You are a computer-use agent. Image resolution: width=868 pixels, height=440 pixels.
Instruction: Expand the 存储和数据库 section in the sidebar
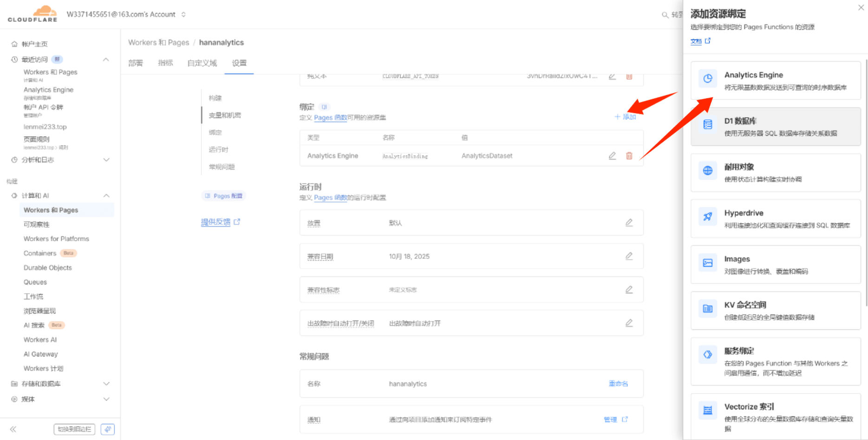(x=106, y=384)
